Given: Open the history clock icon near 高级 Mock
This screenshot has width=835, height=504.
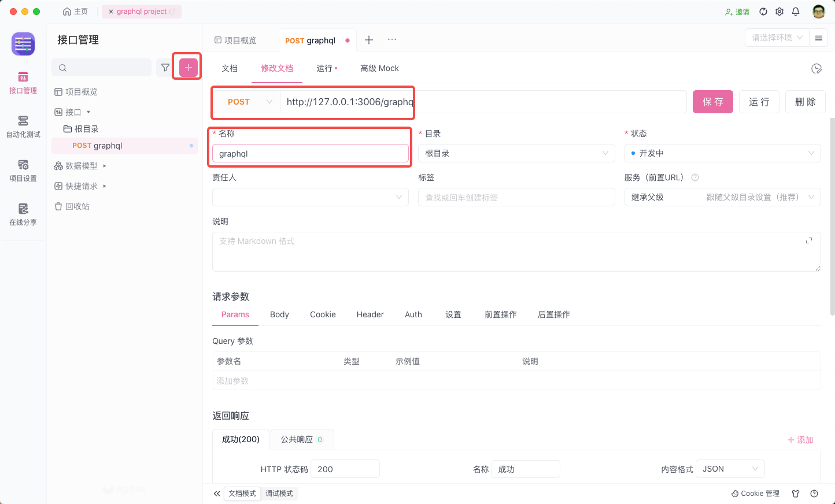Looking at the screenshot, I should 816,68.
